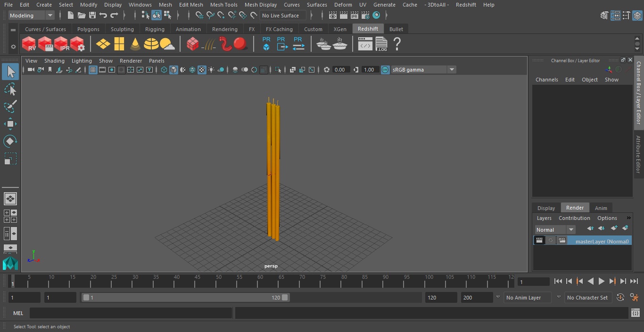Open the sRGB gamma view transform dropdown
Image resolution: width=644 pixels, height=332 pixels.
(423, 70)
